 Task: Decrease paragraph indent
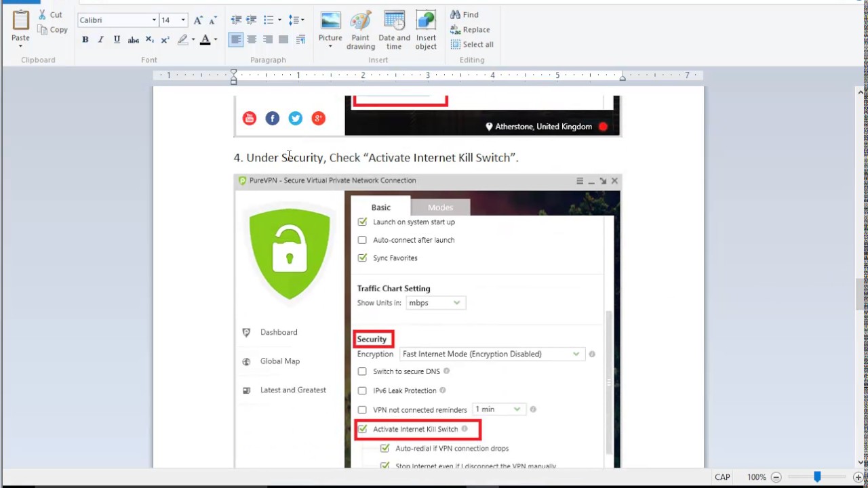pyautogui.click(x=236, y=20)
